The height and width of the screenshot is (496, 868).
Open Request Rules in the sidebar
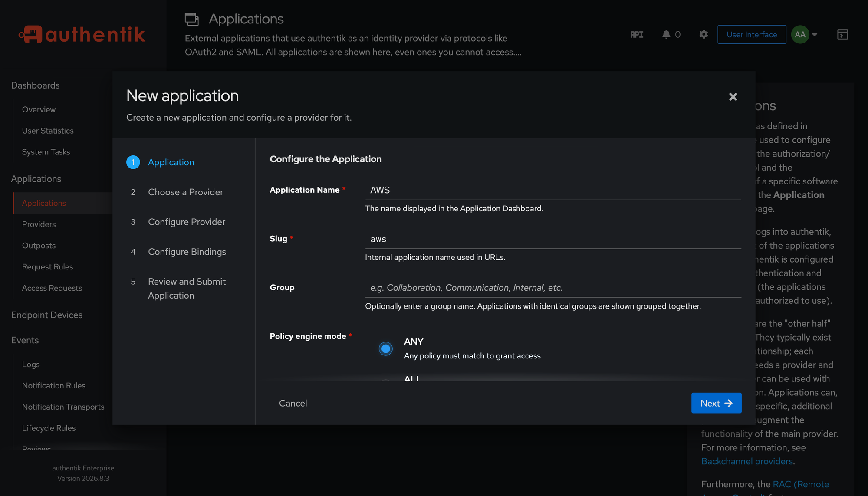(47, 267)
